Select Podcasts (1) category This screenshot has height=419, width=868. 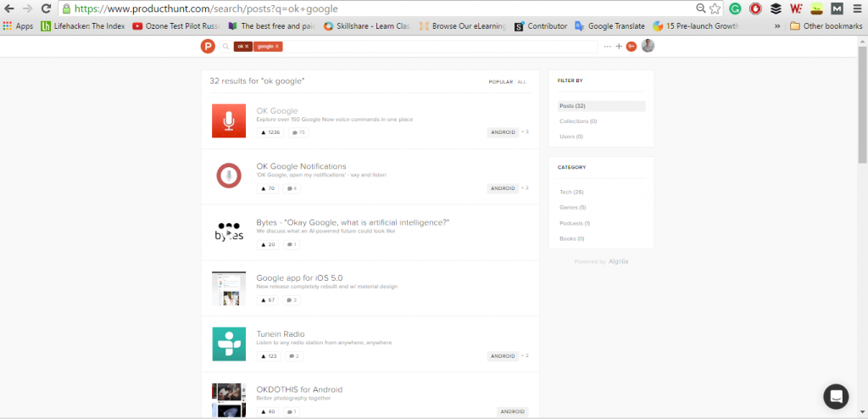tap(575, 223)
